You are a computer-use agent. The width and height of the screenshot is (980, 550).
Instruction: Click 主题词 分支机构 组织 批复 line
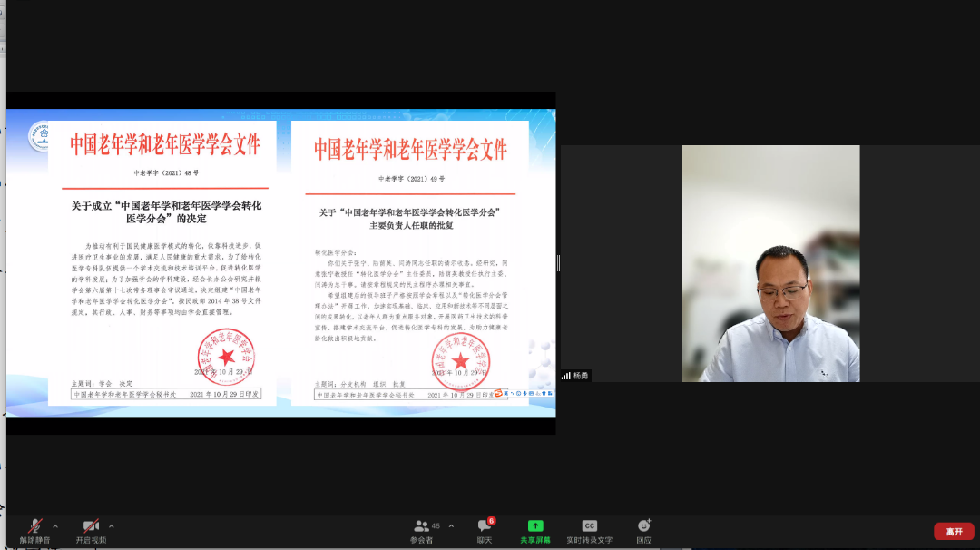point(360,385)
